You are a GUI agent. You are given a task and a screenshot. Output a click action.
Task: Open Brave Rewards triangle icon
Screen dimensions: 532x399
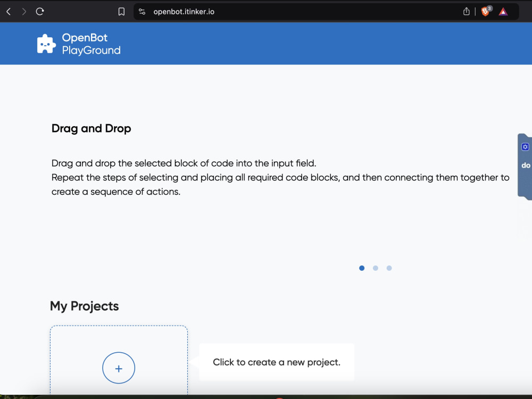(503, 12)
